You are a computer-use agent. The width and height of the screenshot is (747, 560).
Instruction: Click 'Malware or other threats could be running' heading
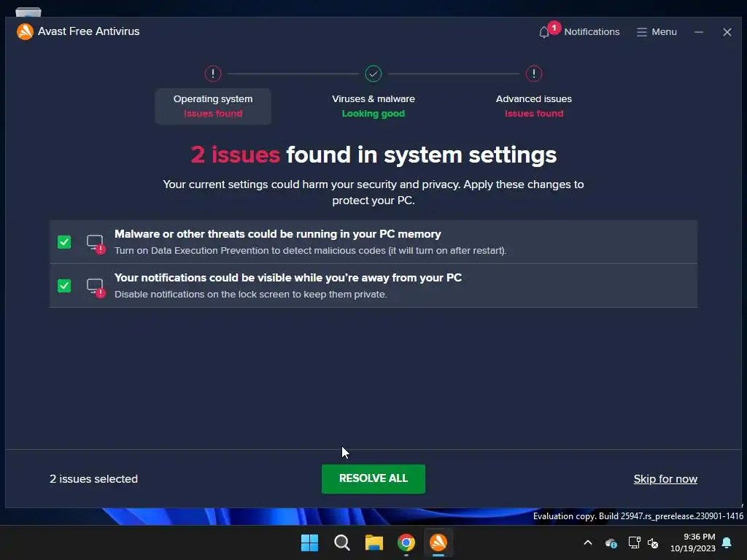(x=277, y=234)
